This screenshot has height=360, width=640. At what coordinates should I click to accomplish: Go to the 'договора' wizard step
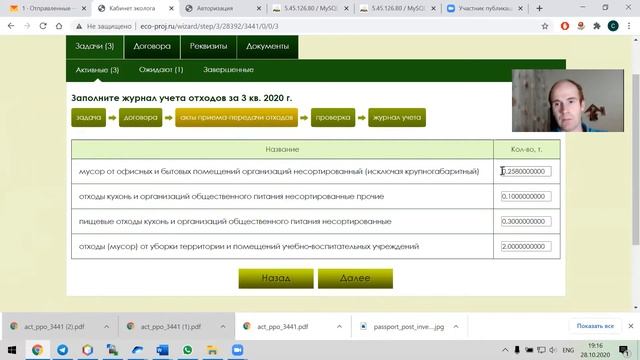(140, 118)
